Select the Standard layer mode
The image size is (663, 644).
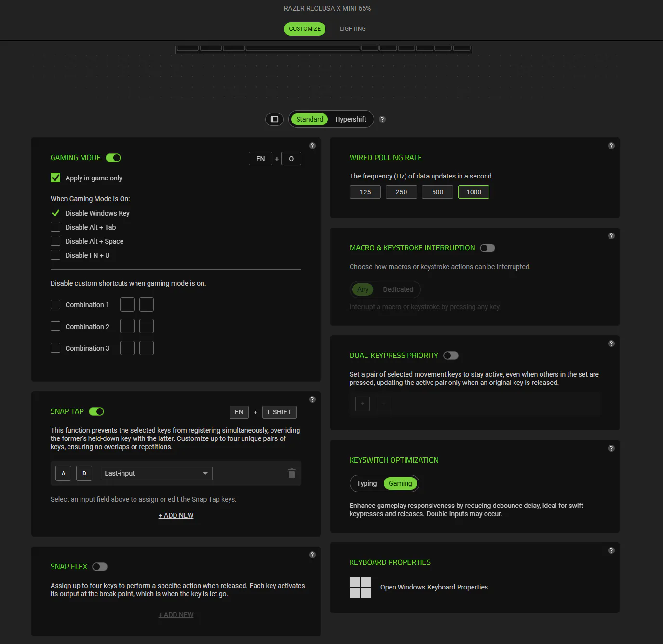[x=310, y=119]
